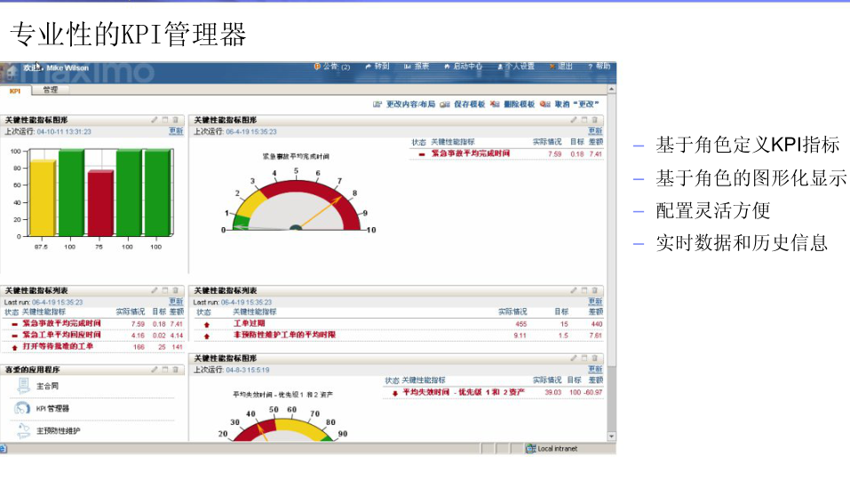Image resolution: width=850 pixels, height=504 pixels.
Task: Switch to the 管理 tab
Action: [x=50, y=90]
